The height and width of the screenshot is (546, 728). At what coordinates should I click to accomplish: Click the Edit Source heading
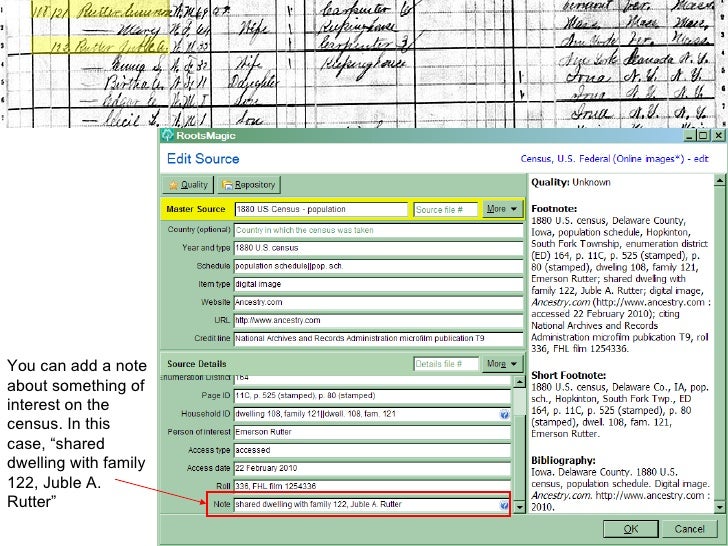click(x=203, y=159)
